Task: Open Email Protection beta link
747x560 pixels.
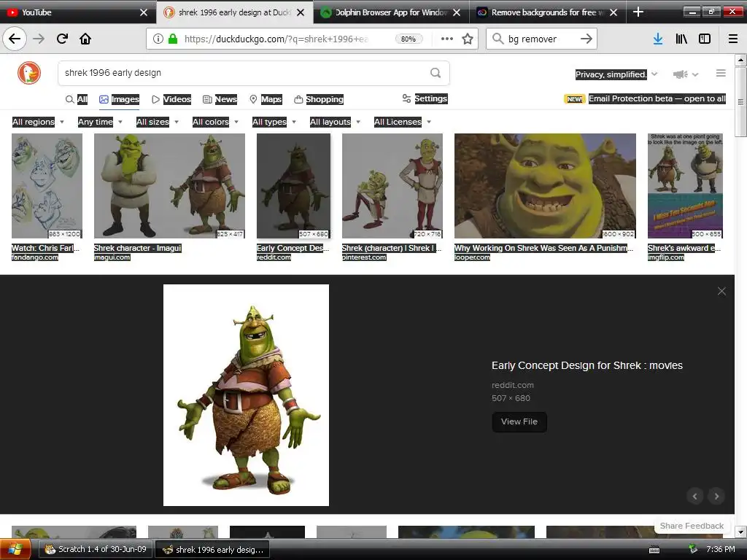Action: point(657,98)
